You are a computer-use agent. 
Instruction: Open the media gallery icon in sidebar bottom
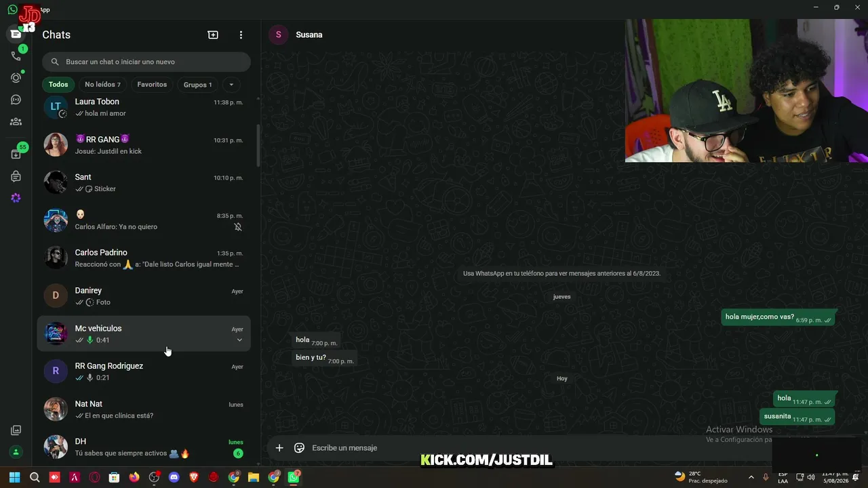[16, 430]
